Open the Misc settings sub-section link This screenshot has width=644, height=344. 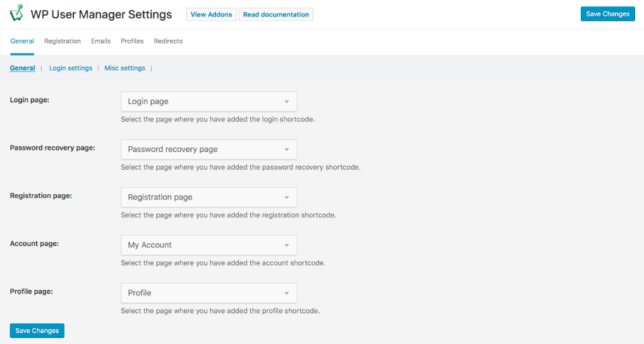(x=125, y=68)
